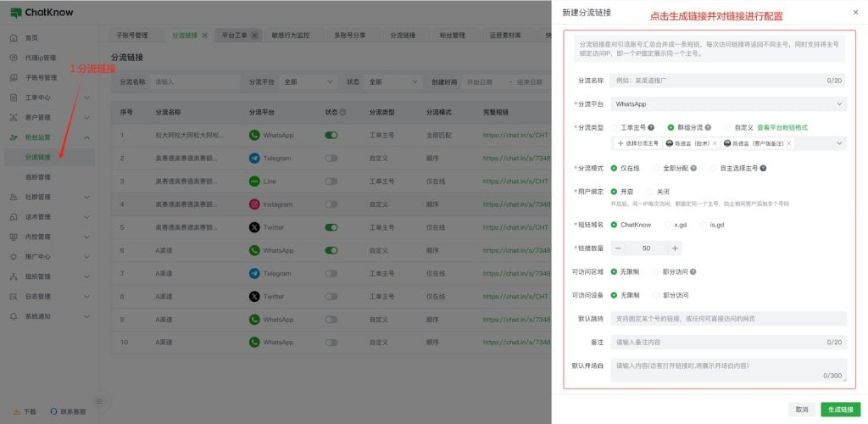Open 分流链接 in the sidebar menu
This screenshot has height=424, width=868.
coord(38,157)
